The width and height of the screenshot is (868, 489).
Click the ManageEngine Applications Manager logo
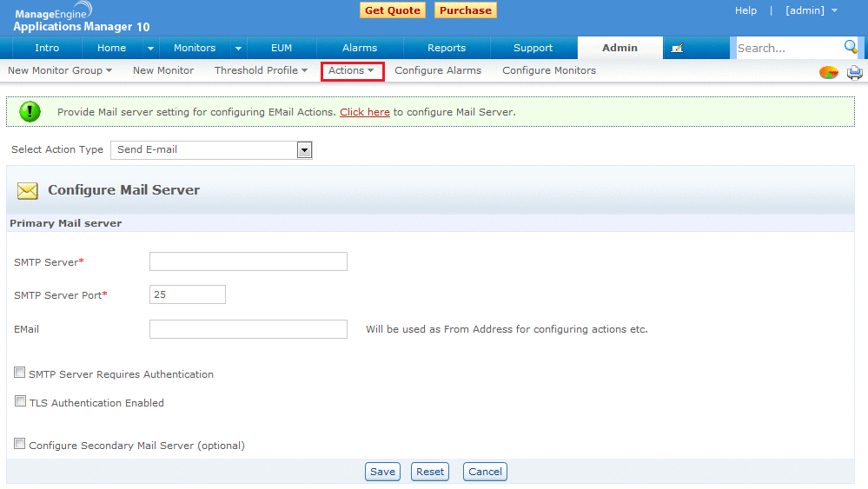81,17
